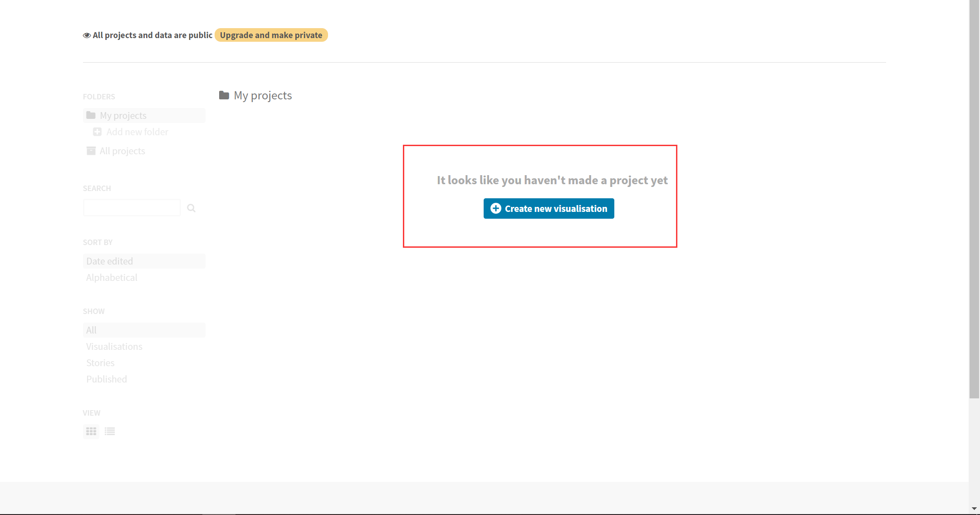
Task: Click Create new visualisation button
Action: tap(549, 209)
